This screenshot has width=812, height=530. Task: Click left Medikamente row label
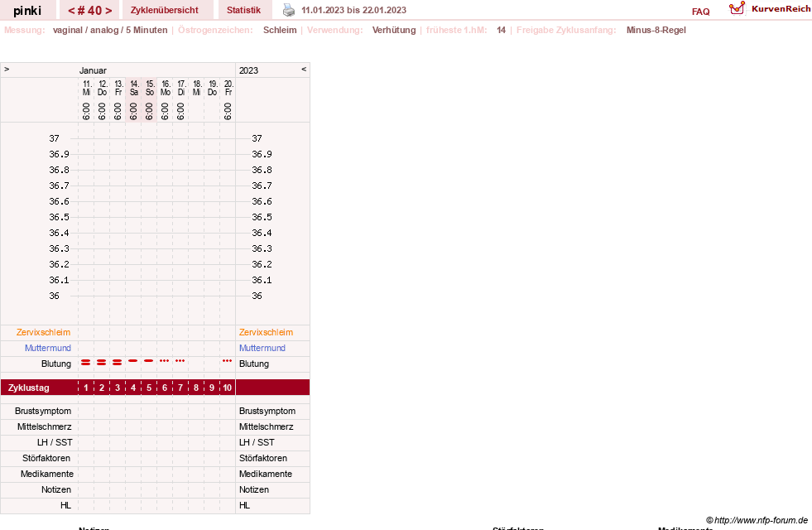(x=46, y=474)
